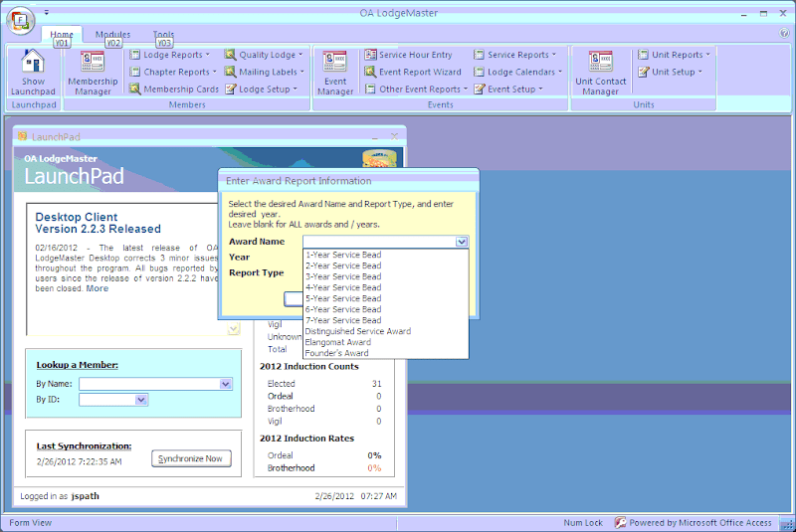This screenshot has width=796, height=532.
Task: Click the Desktop Client Version 2.2.3 headline
Action: (x=98, y=223)
